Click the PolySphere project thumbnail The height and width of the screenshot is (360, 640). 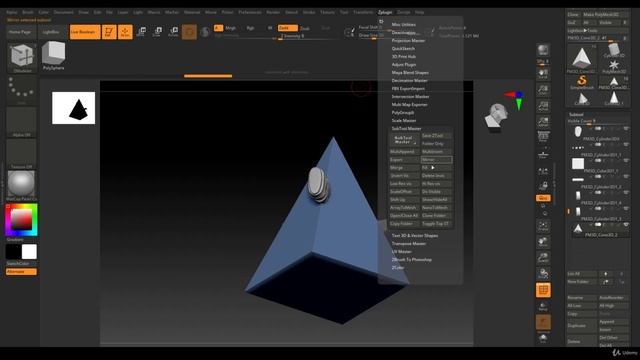coord(53,56)
